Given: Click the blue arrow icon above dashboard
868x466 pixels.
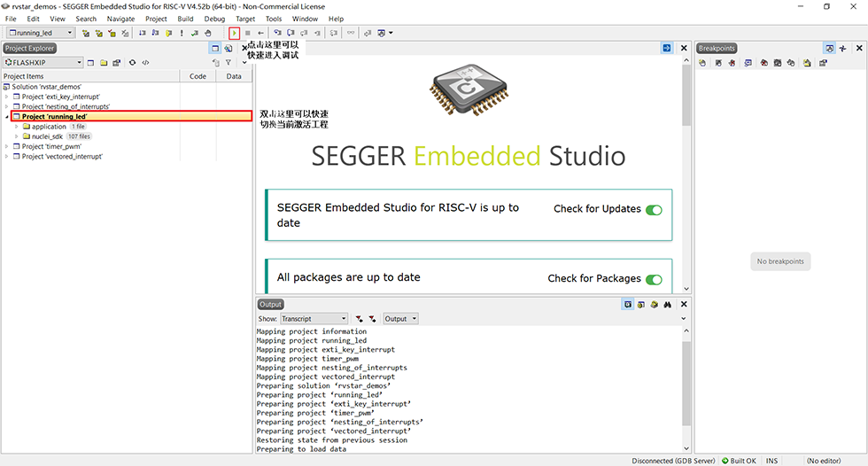Looking at the screenshot, I should (667, 48).
